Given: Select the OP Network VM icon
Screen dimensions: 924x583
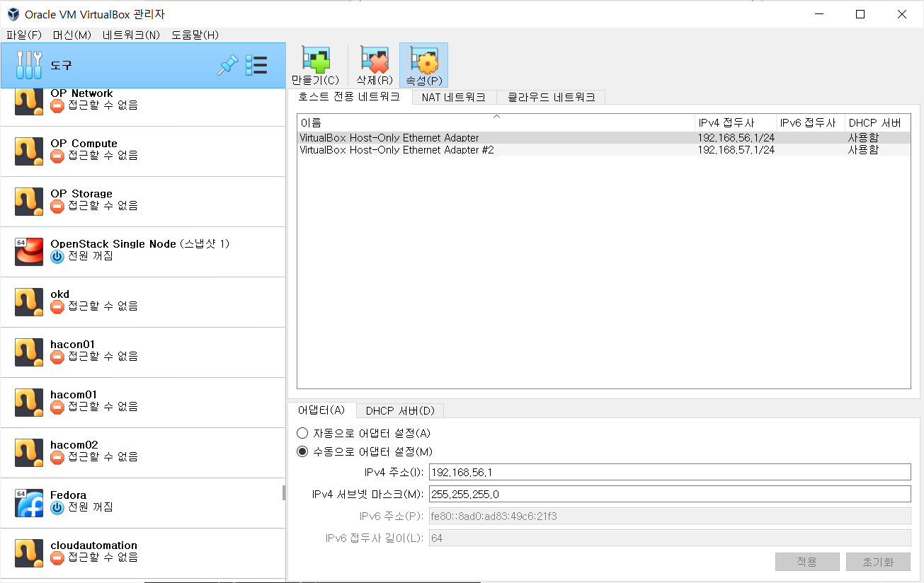Looking at the screenshot, I should [29, 102].
